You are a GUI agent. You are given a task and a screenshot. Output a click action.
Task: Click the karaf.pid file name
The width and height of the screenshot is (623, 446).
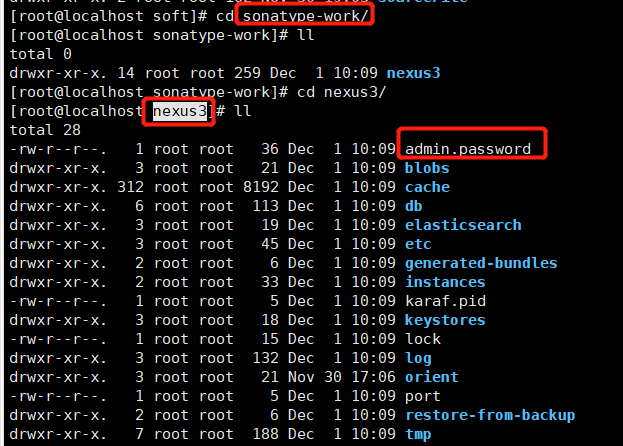pyautogui.click(x=445, y=301)
